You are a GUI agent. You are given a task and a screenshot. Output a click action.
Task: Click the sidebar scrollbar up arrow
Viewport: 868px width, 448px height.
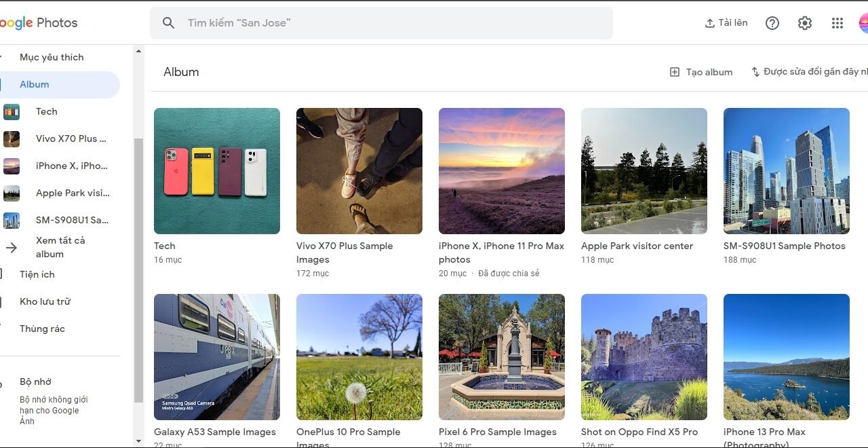coord(139,51)
